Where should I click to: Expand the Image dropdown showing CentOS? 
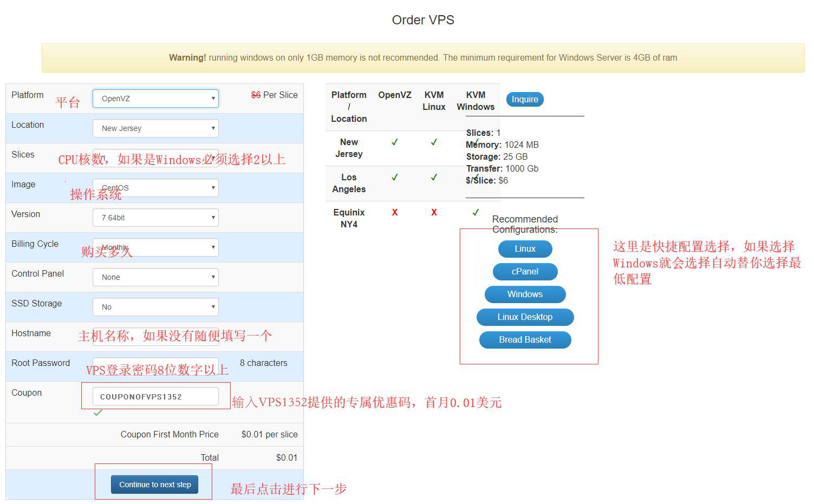[155, 188]
